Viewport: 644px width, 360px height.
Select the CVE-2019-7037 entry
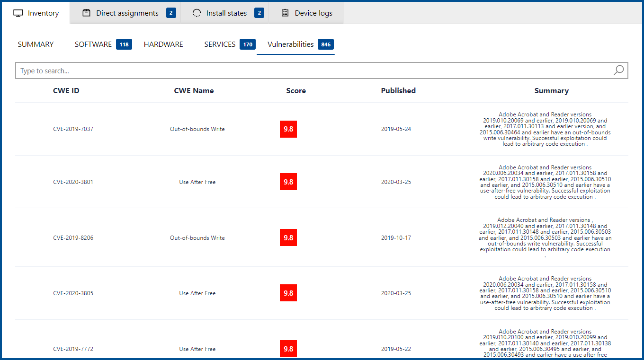pos(73,129)
